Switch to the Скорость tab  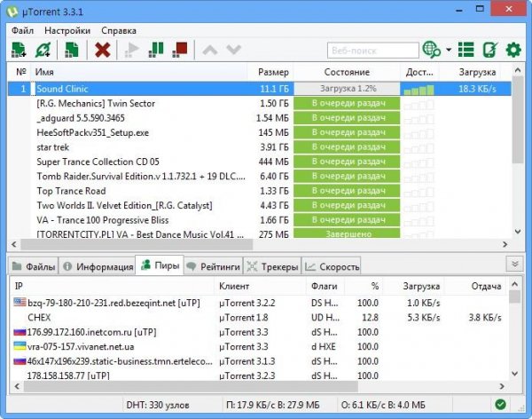332,267
